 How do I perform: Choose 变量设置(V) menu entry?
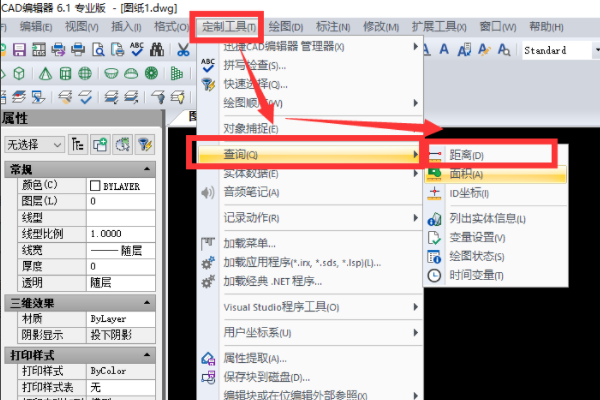(x=496, y=237)
